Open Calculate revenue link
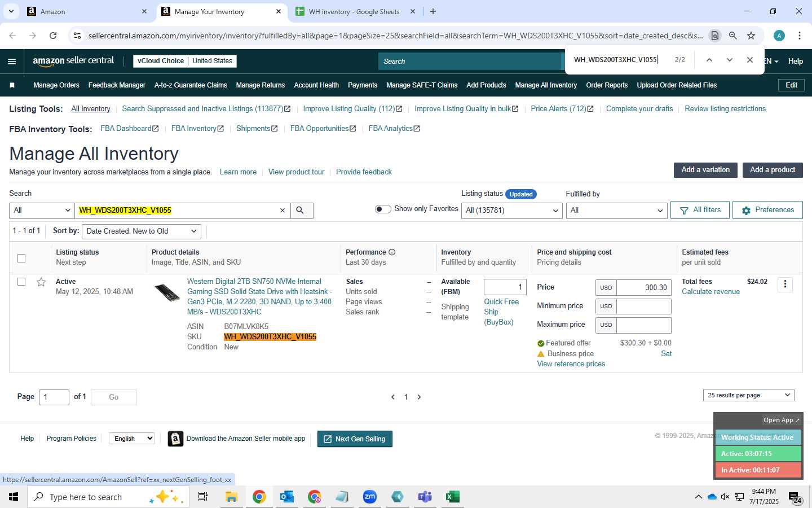The width and height of the screenshot is (812, 508). 710,292
